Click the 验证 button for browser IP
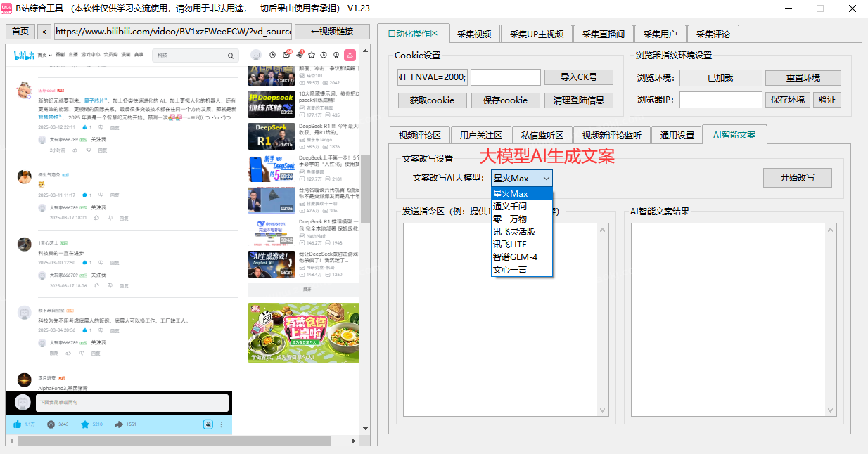868x454 pixels. tap(826, 99)
